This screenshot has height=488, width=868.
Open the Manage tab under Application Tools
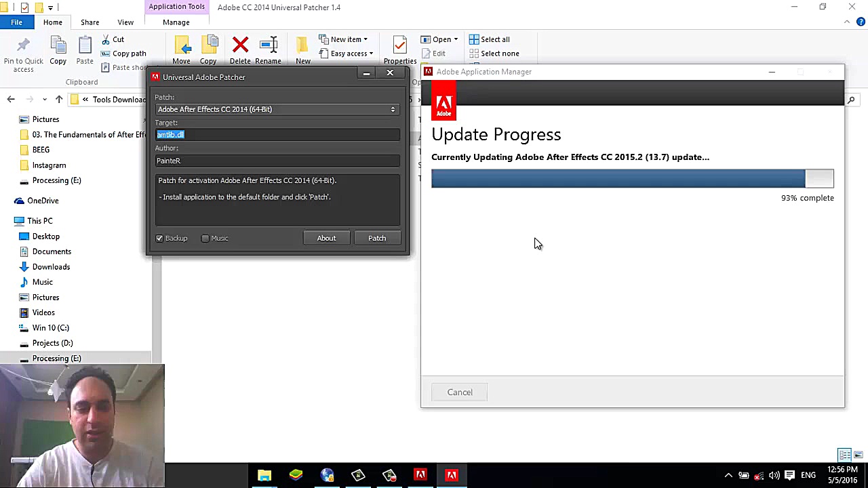click(176, 22)
